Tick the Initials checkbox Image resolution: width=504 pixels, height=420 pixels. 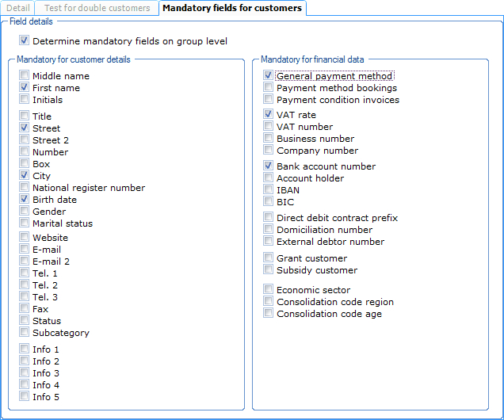25,100
